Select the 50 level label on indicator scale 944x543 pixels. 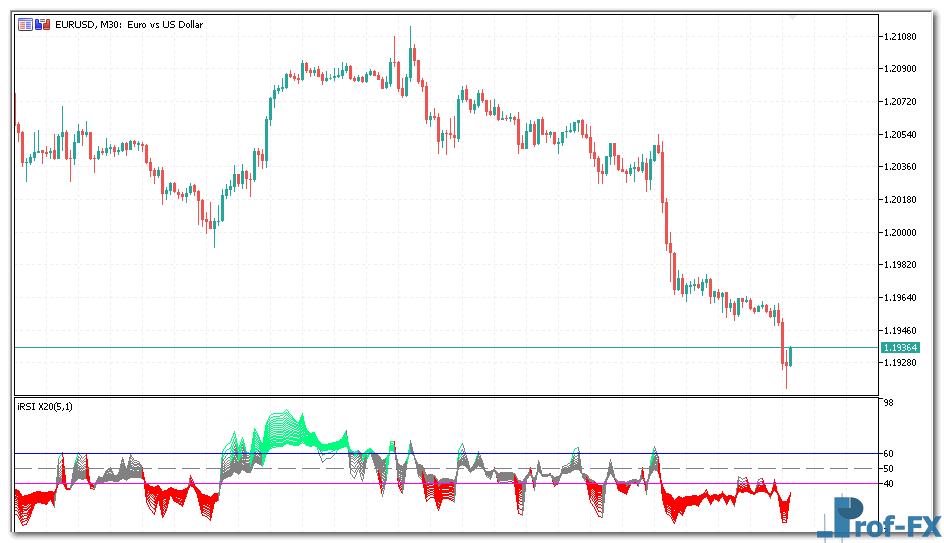pos(889,468)
